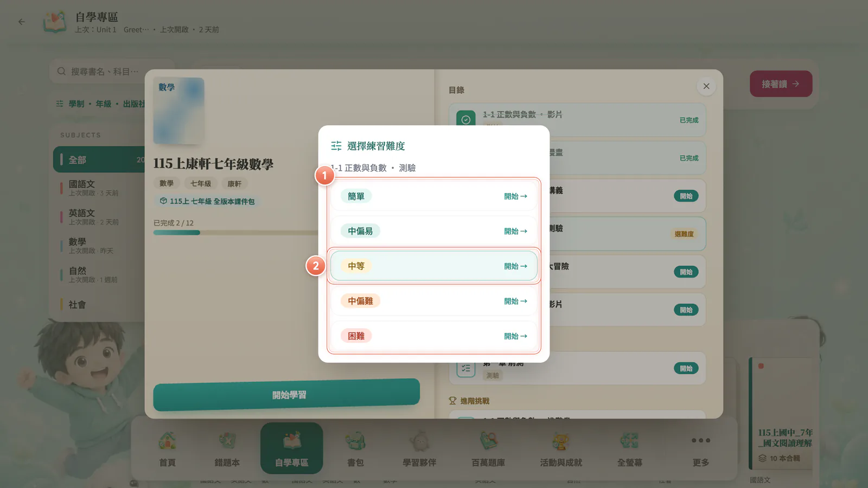Open the 學制・年級・出版社 filter

click(x=100, y=104)
